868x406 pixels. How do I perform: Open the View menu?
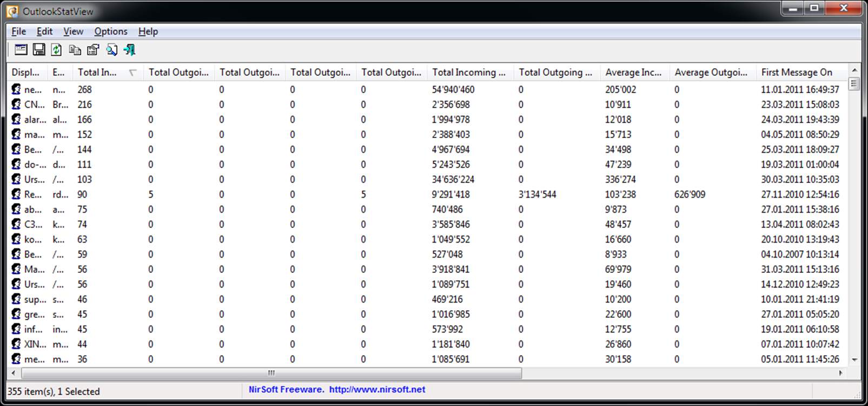[73, 31]
